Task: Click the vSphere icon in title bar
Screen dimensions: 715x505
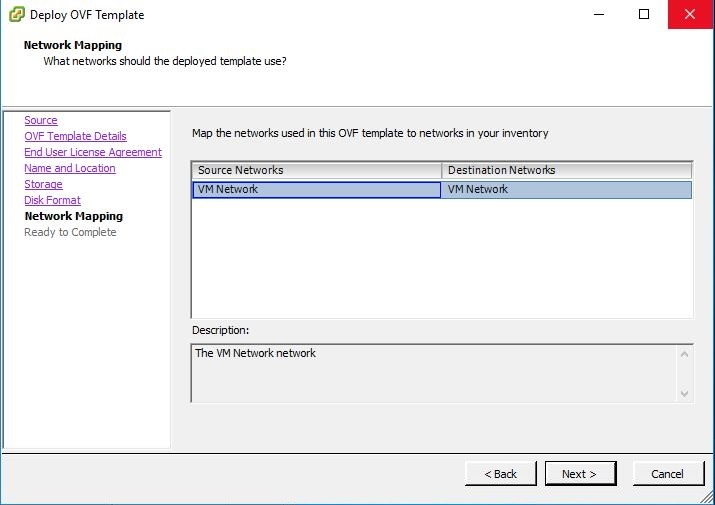Action: point(17,15)
